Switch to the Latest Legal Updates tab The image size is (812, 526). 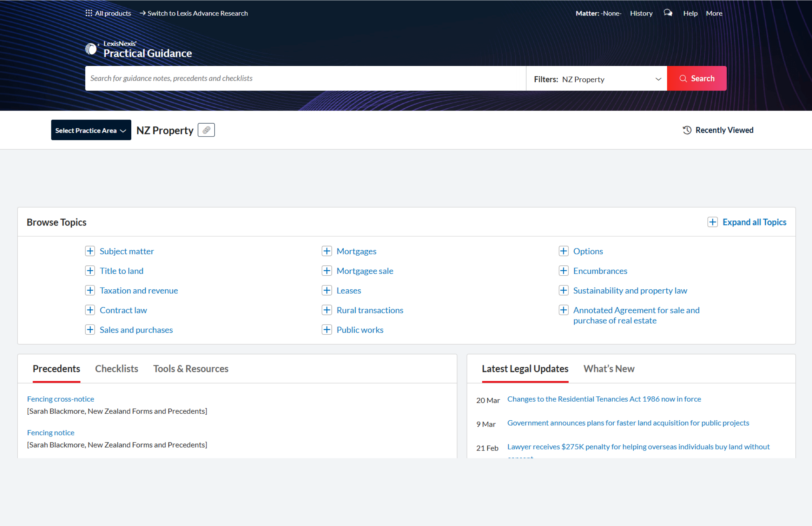pyautogui.click(x=525, y=369)
